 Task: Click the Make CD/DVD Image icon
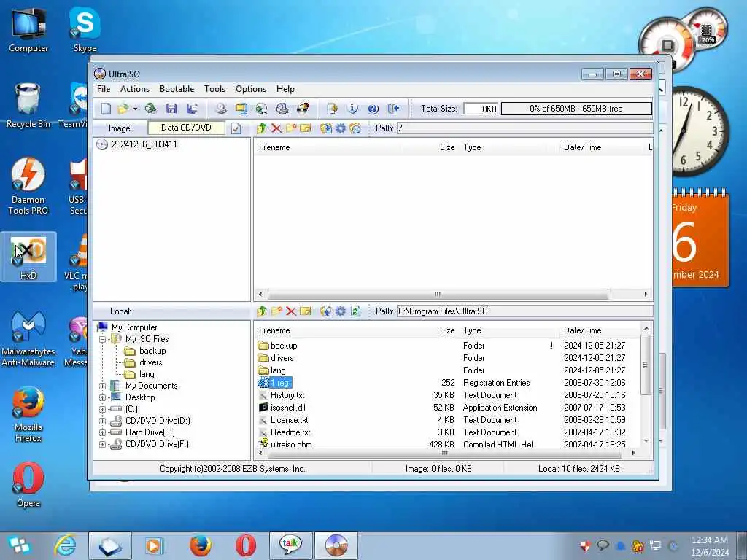tap(220, 109)
